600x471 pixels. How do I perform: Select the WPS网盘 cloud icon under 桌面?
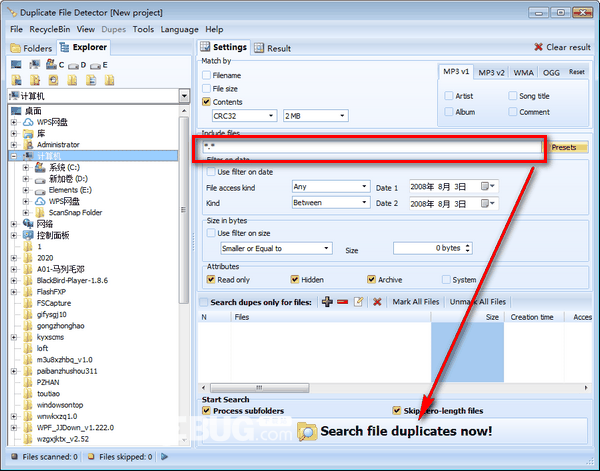pyautogui.click(x=28, y=122)
